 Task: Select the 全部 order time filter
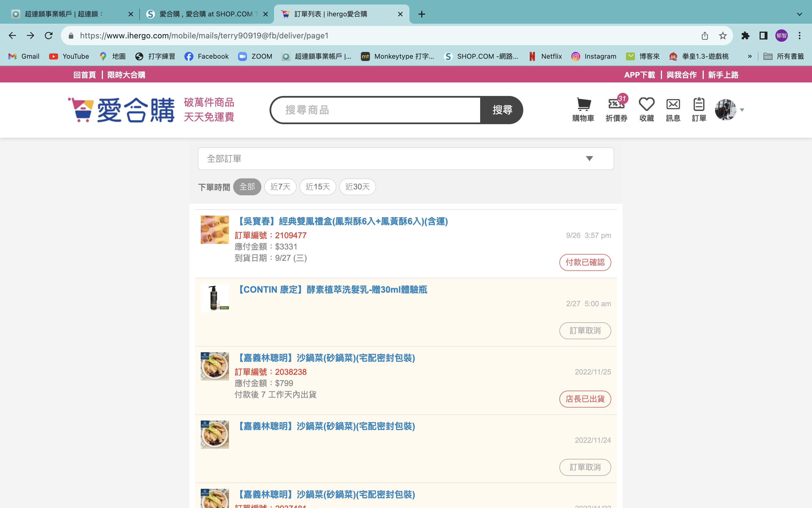click(247, 187)
